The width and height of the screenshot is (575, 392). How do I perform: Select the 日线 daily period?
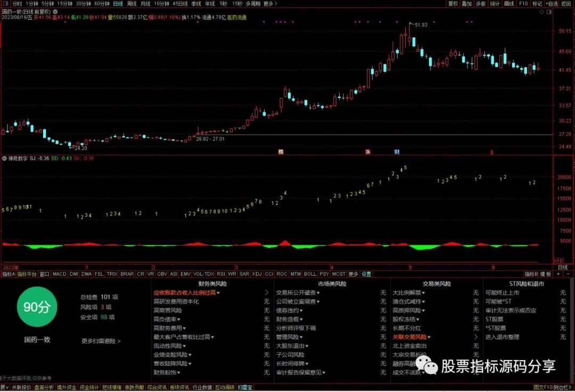(118, 4)
